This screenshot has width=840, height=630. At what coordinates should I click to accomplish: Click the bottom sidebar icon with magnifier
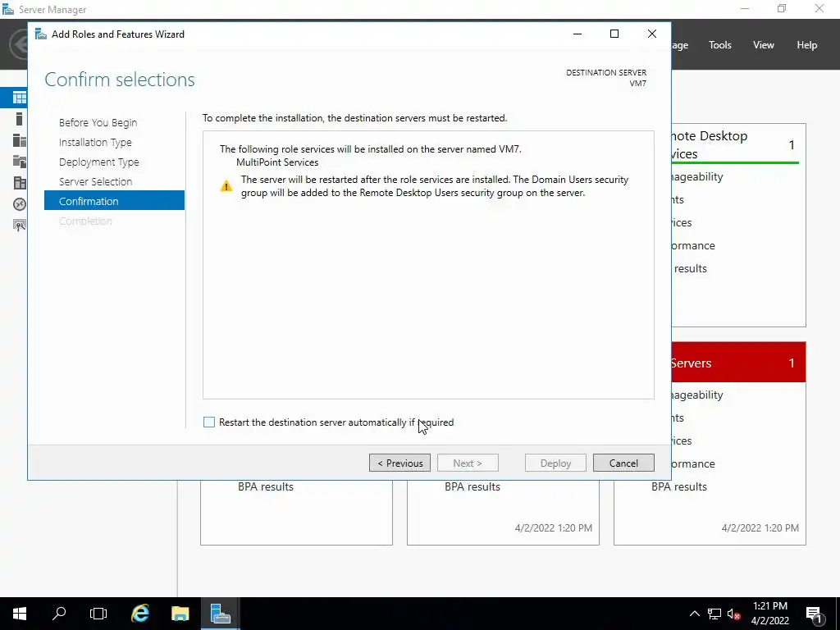click(x=20, y=226)
